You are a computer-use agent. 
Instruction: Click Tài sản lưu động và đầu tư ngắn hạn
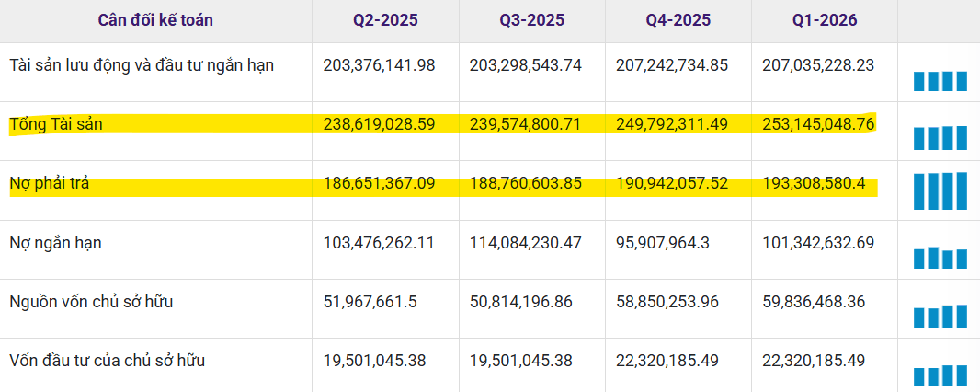point(142,65)
